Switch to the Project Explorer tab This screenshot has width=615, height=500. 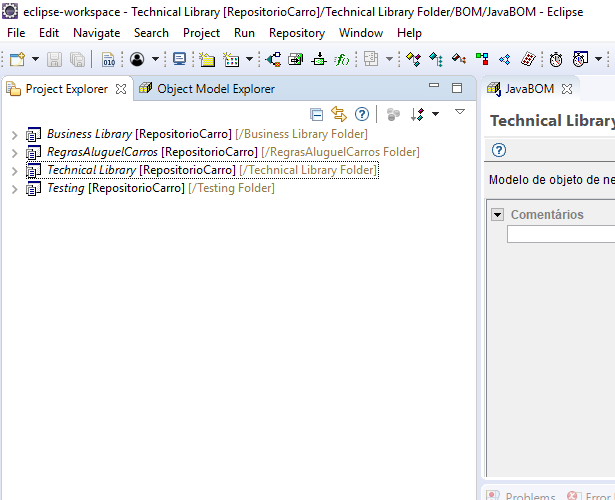point(66,89)
